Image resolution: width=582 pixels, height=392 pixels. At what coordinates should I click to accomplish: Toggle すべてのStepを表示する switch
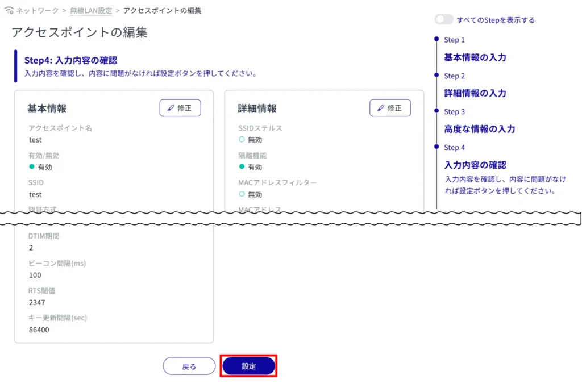pos(444,20)
